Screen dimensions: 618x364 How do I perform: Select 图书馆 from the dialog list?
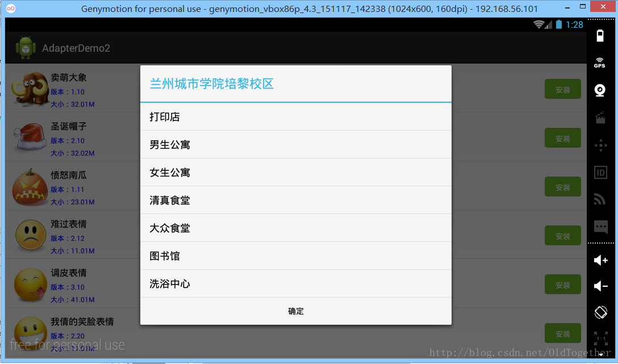click(x=295, y=256)
